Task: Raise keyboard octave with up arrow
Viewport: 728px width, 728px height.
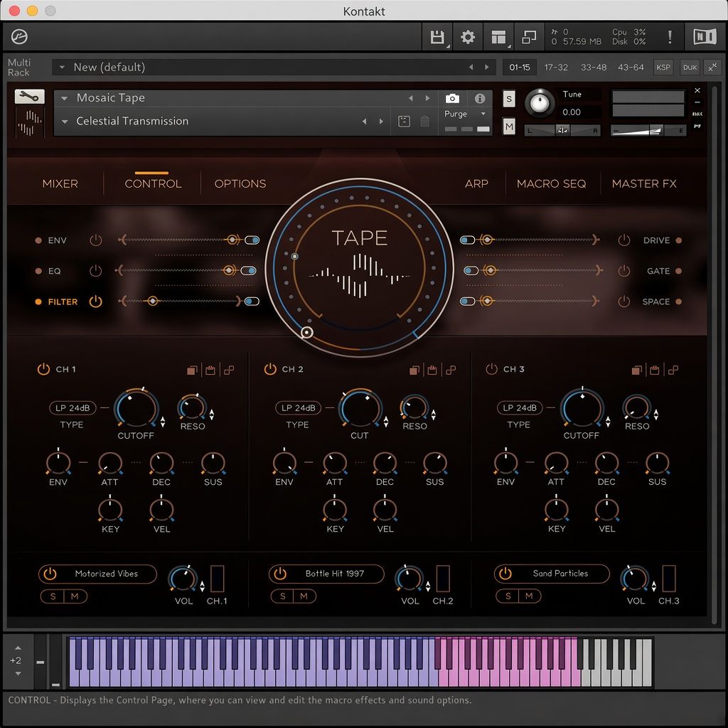Action: coord(18,648)
